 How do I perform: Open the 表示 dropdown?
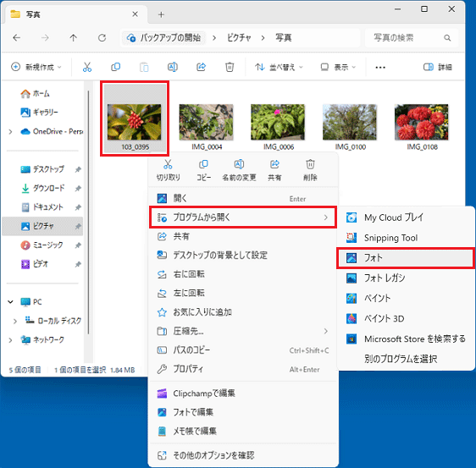pyautogui.click(x=338, y=67)
